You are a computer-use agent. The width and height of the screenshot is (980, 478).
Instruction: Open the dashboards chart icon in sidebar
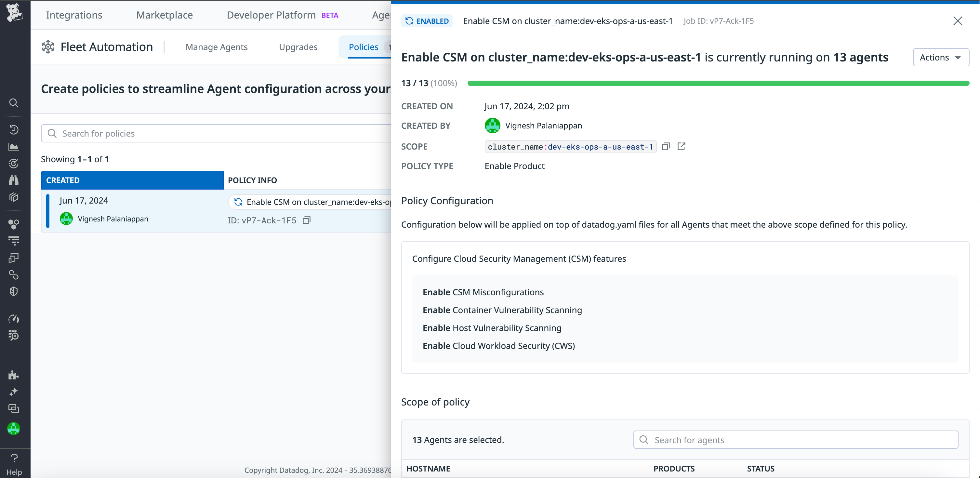(14, 147)
